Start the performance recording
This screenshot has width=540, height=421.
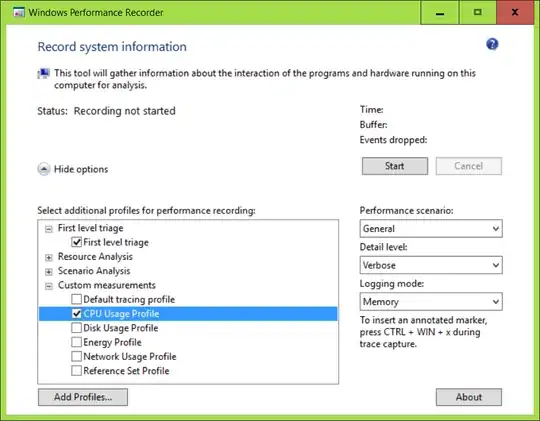click(395, 166)
